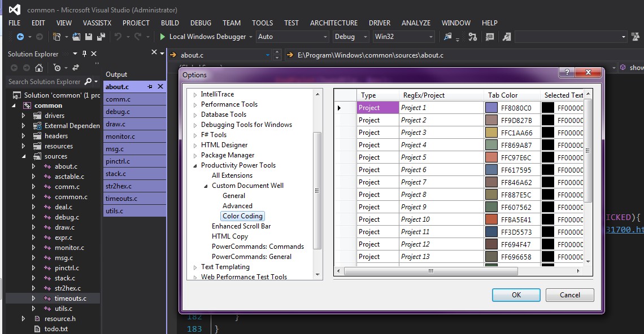The width and height of the screenshot is (644, 334).
Task: Click the Project 1 tab color swatch
Action: tap(491, 108)
